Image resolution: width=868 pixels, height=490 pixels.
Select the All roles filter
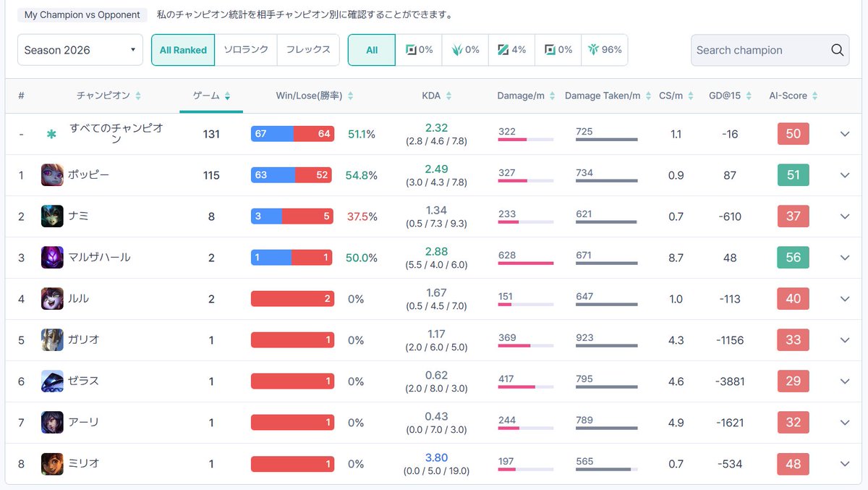tap(372, 50)
